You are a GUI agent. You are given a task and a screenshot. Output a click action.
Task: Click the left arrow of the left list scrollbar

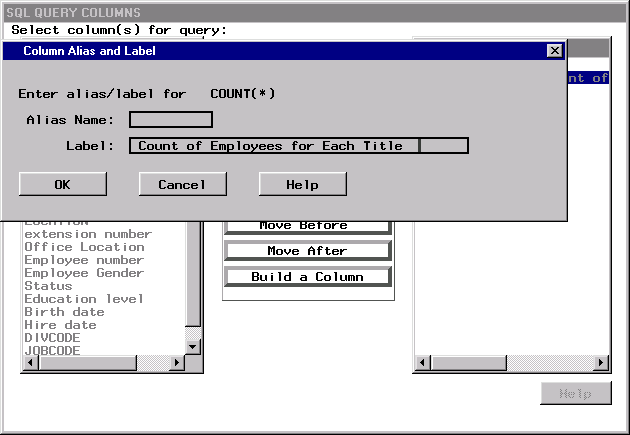click(29, 362)
